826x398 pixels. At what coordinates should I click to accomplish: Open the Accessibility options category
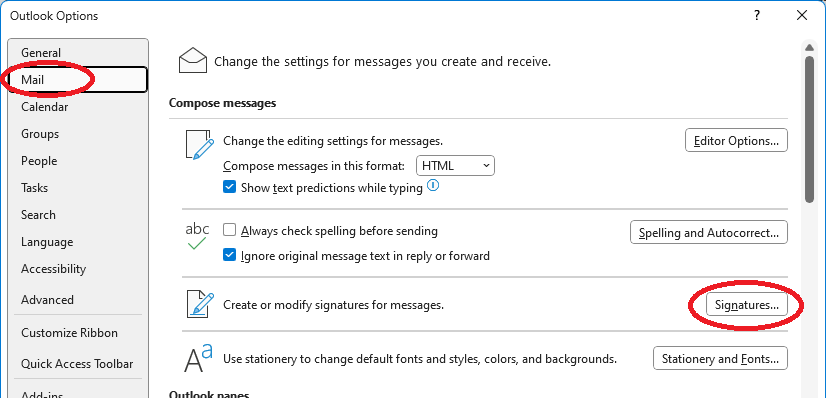(78, 269)
